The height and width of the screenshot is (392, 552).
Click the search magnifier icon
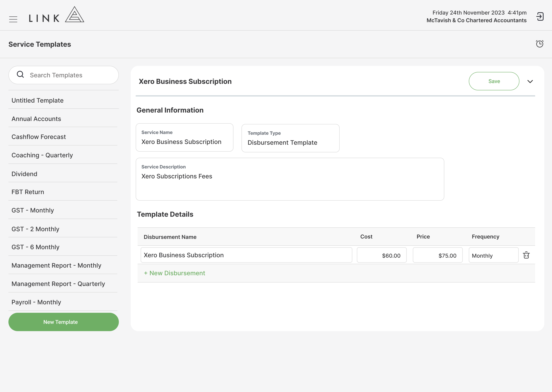[x=20, y=74]
